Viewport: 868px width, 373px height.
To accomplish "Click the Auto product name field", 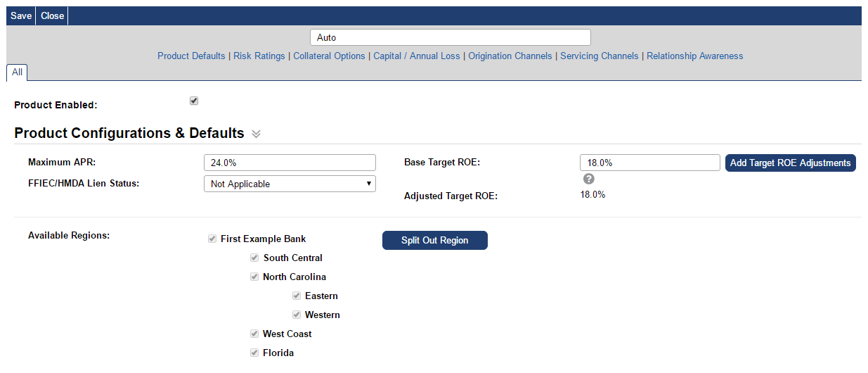I will 450,37.
